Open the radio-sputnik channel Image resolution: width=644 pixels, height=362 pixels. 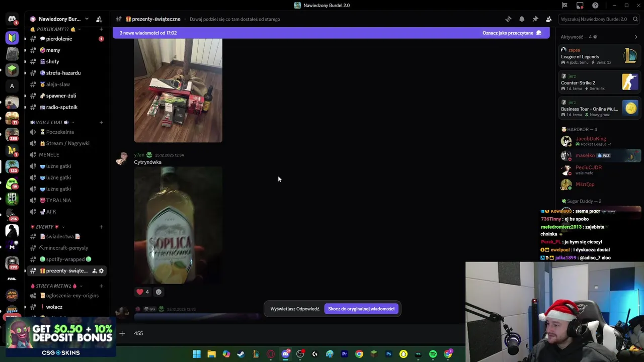tap(66, 107)
